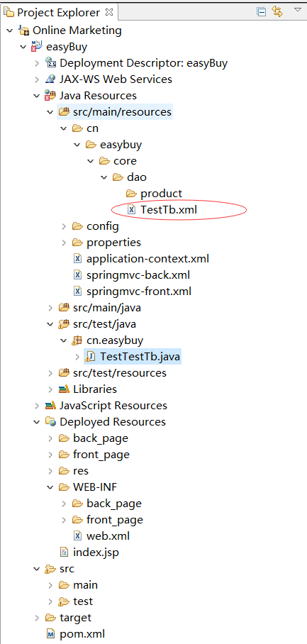307x644 pixels.
Task: Open the Project Explorer View Menu arrow
Action: 298,10
